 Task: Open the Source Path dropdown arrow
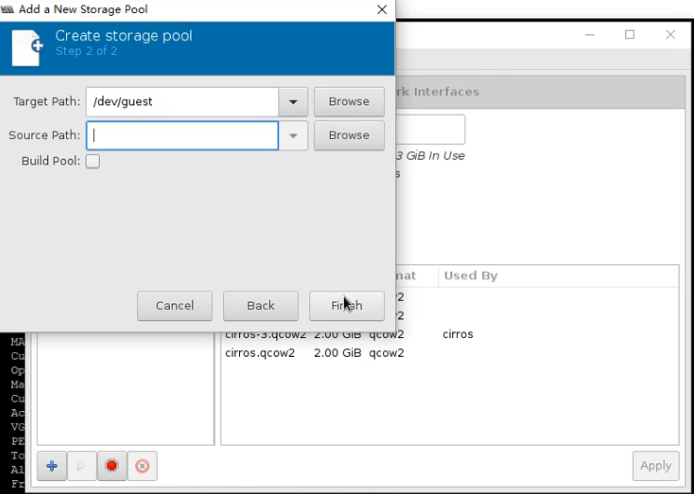click(293, 136)
